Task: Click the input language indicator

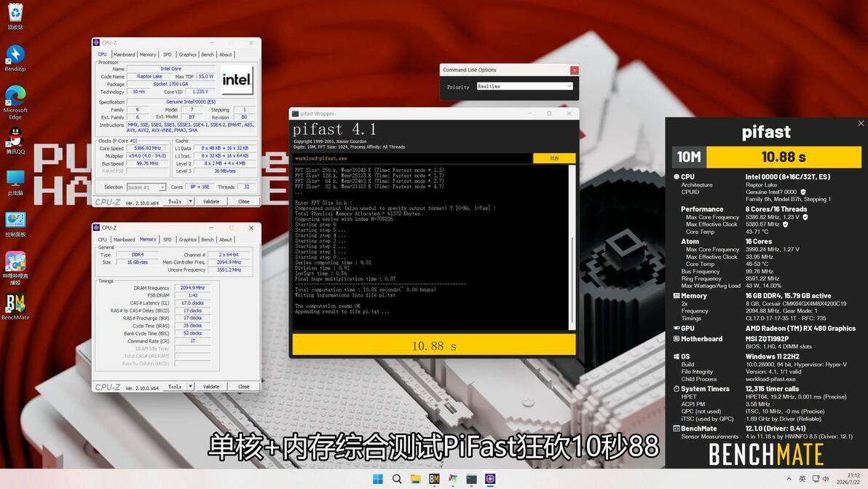Action: (802, 479)
